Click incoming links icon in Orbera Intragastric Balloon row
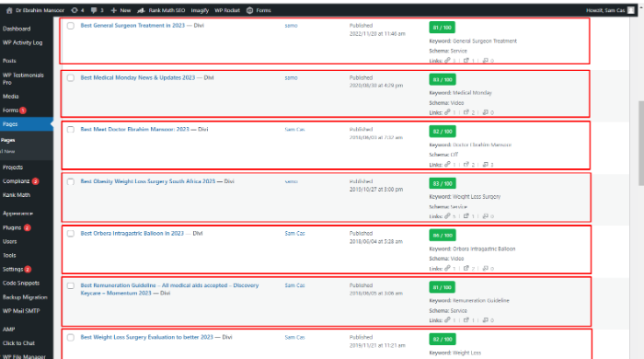The image size is (644, 359). point(485,268)
